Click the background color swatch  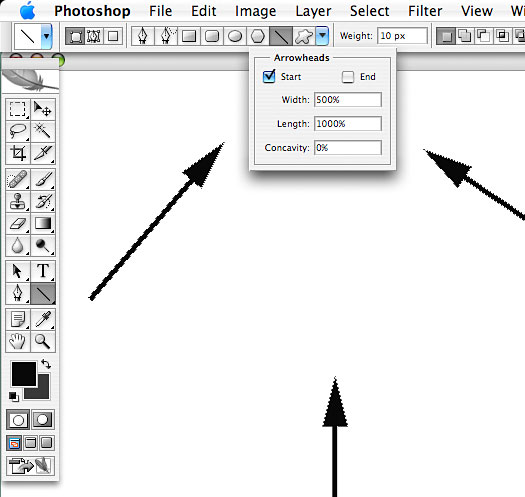coord(43,392)
